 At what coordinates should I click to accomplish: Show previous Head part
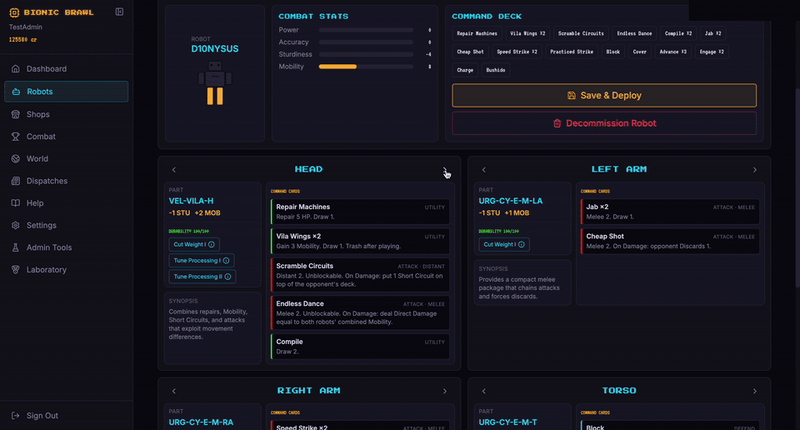[174, 170]
